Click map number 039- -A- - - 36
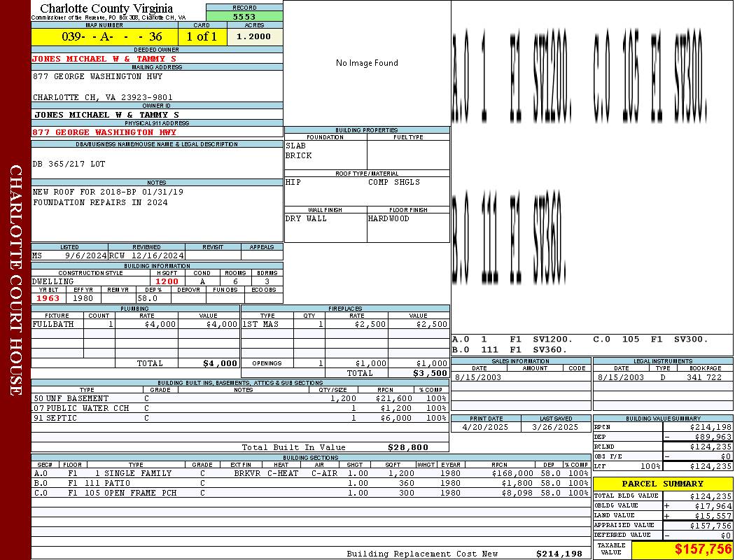The width and height of the screenshot is (735, 560). click(112, 36)
